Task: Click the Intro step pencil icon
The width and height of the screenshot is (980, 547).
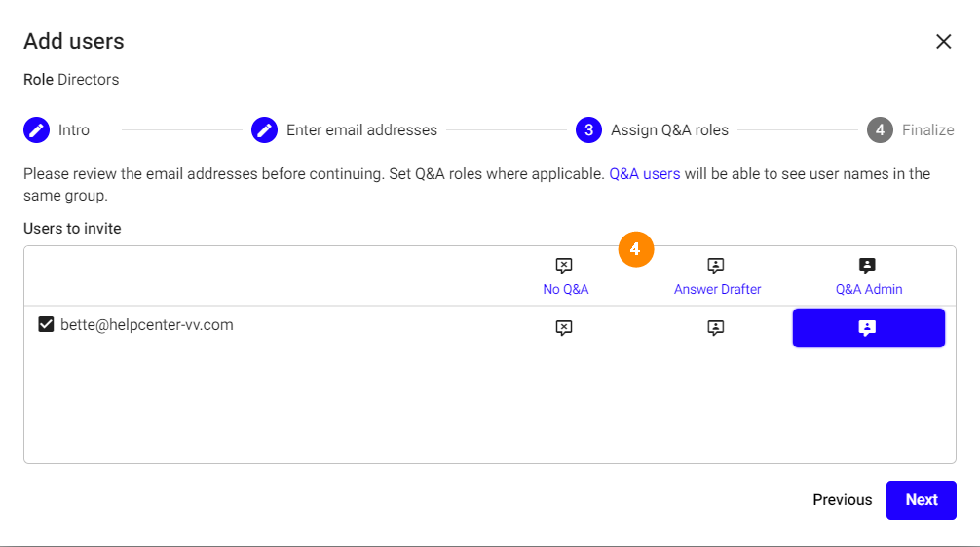Action: [x=37, y=130]
